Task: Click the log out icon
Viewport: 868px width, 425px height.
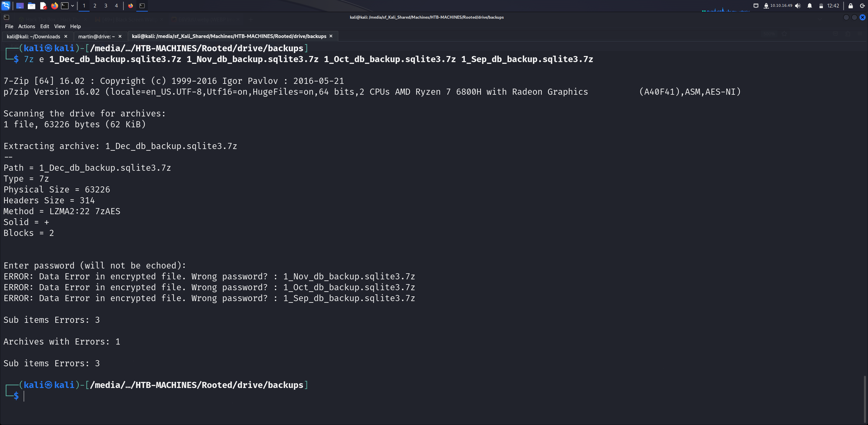Action: coord(862,6)
